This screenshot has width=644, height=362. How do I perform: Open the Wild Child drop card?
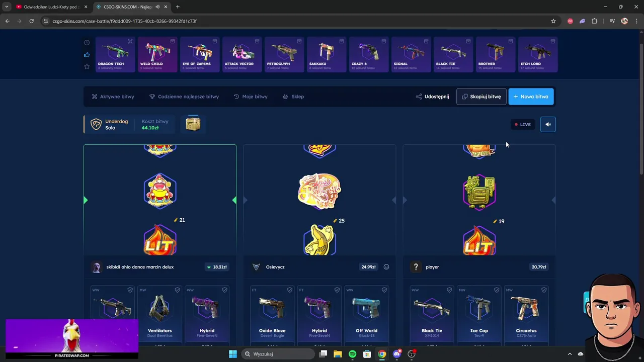click(x=157, y=54)
